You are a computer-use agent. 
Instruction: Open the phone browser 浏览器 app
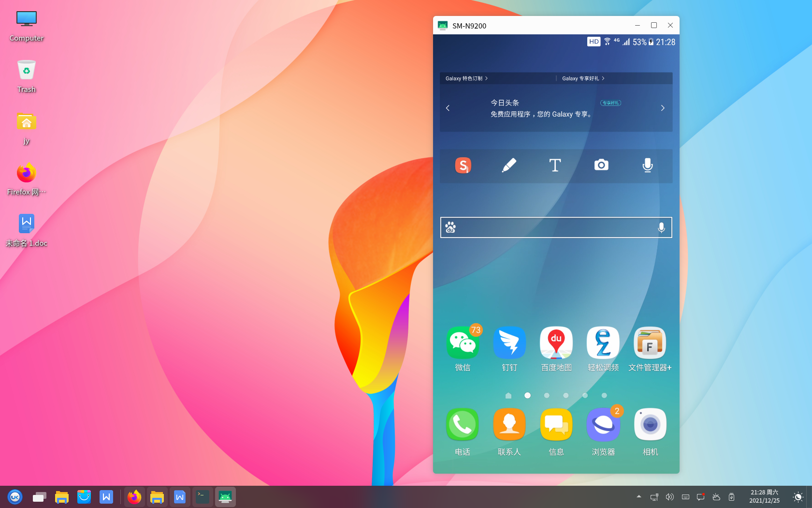603,425
